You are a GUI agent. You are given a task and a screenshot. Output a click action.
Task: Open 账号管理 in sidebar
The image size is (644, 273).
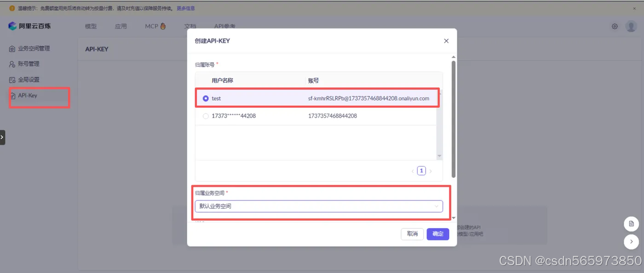(29, 64)
